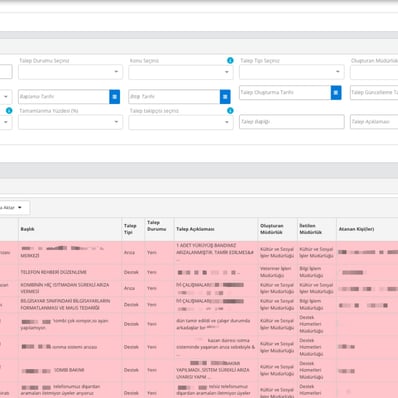Click the calendar button beside Talep Oluşturma Tarihi
Image resolution: width=398 pixels, height=398 pixels.
coord(336,93)
